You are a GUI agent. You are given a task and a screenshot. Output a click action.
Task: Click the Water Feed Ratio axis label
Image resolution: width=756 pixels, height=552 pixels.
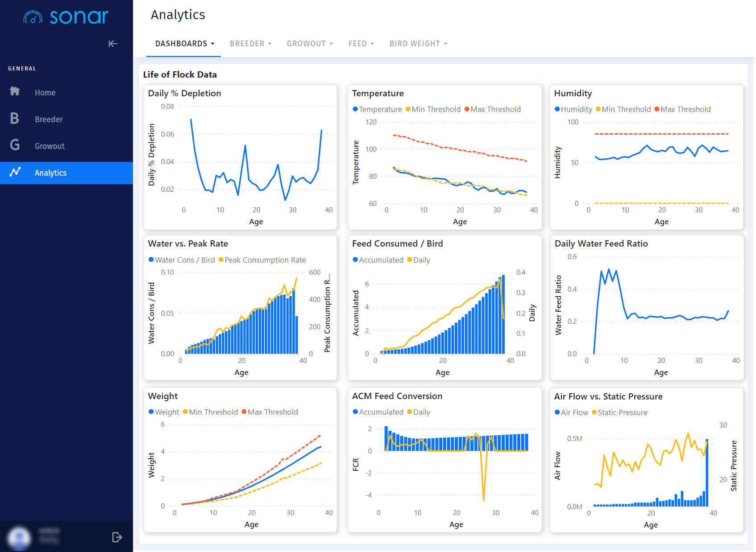point(558,305)
